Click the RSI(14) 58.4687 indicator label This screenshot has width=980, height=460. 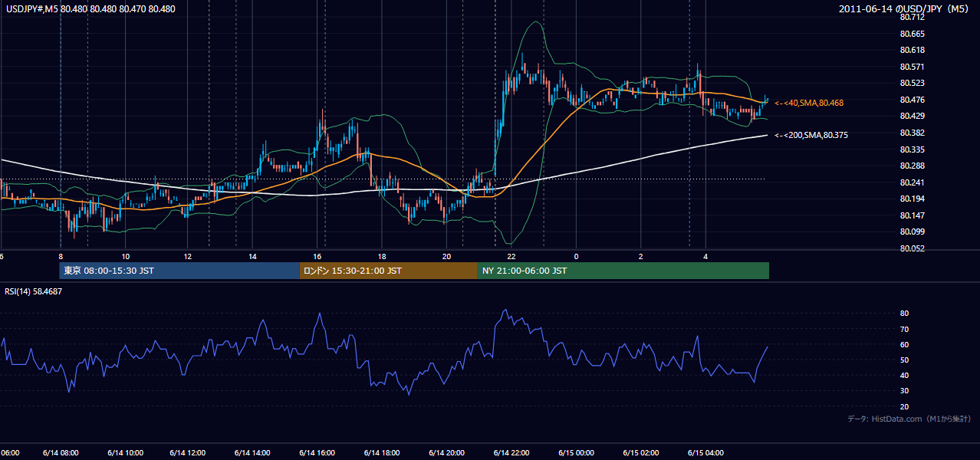pyautogui.click(x=34, y=291)
